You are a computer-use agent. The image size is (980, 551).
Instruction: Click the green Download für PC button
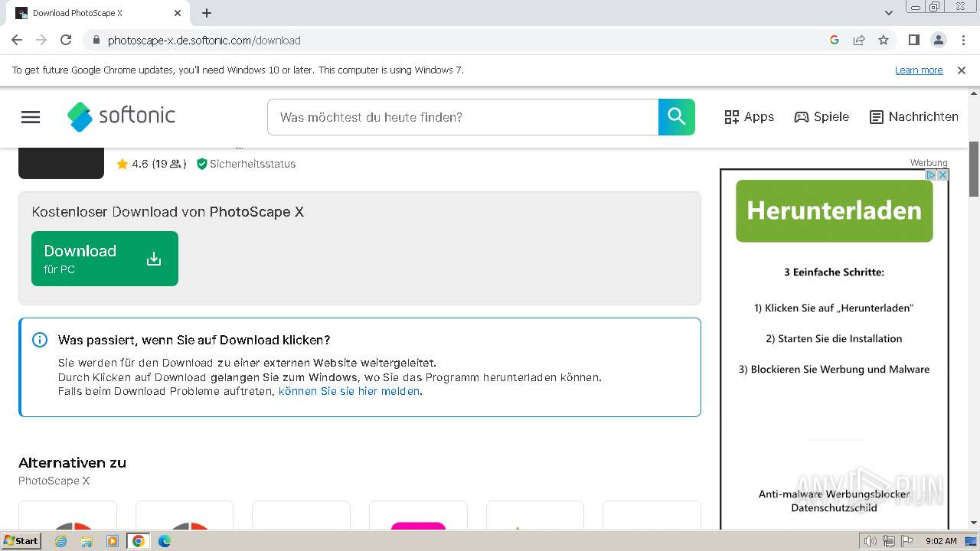(x=105, y=259)
